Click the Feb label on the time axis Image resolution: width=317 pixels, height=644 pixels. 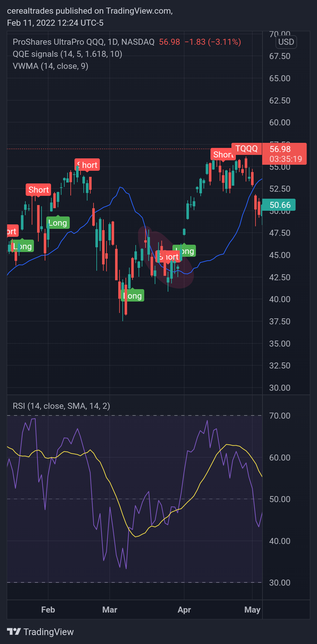click(x=48, y=610)
